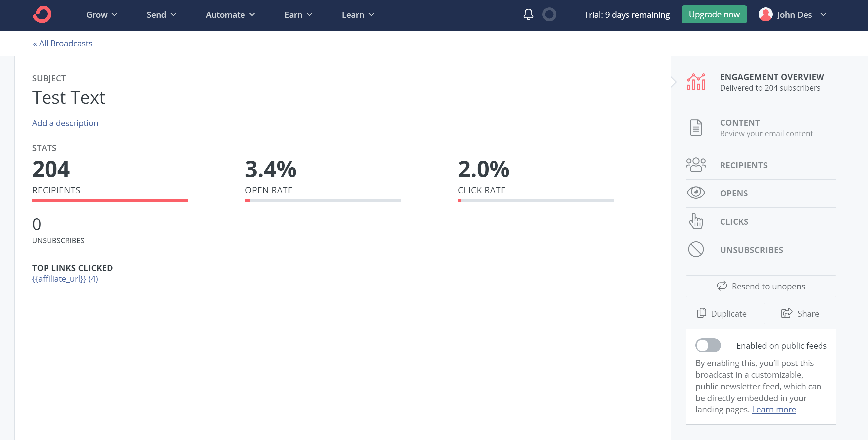Image resolution: width=868 pixels, height=440 pixels.
Task: Click the John Des avatar icon
Action: coord(766,14)
